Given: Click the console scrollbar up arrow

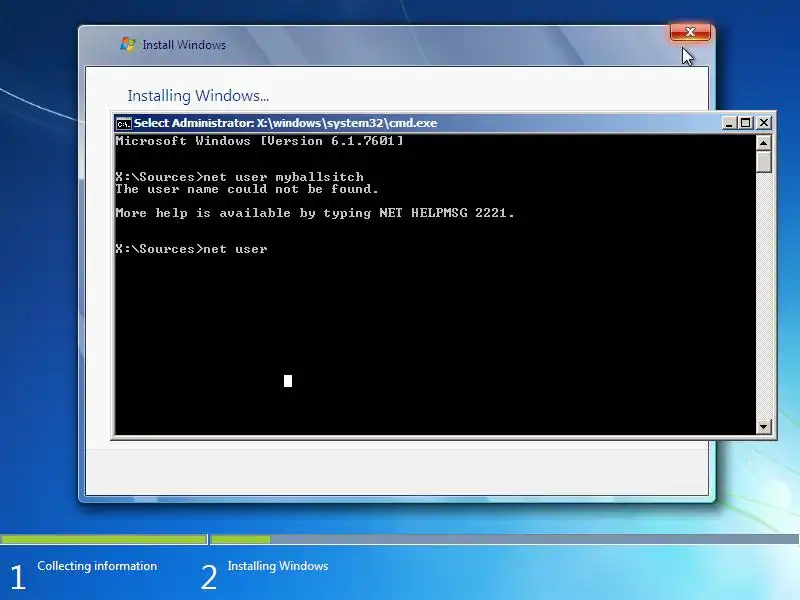Looking at the screenshot, I should click(x=763, y=143).
